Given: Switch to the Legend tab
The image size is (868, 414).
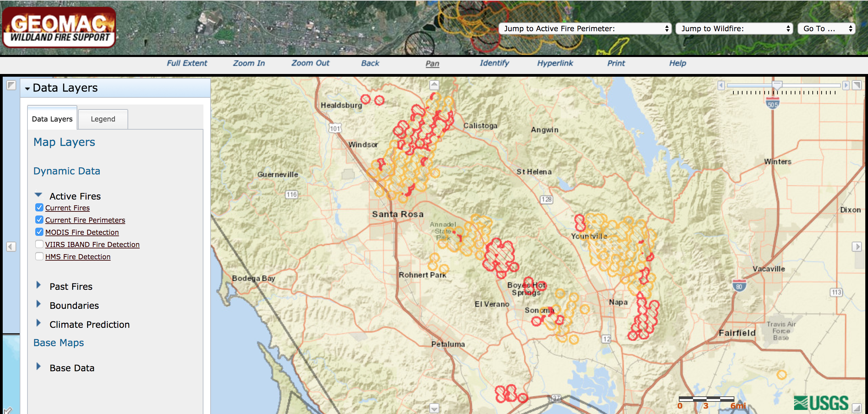Looking at the screenshot, I should (x=103, y=119).
